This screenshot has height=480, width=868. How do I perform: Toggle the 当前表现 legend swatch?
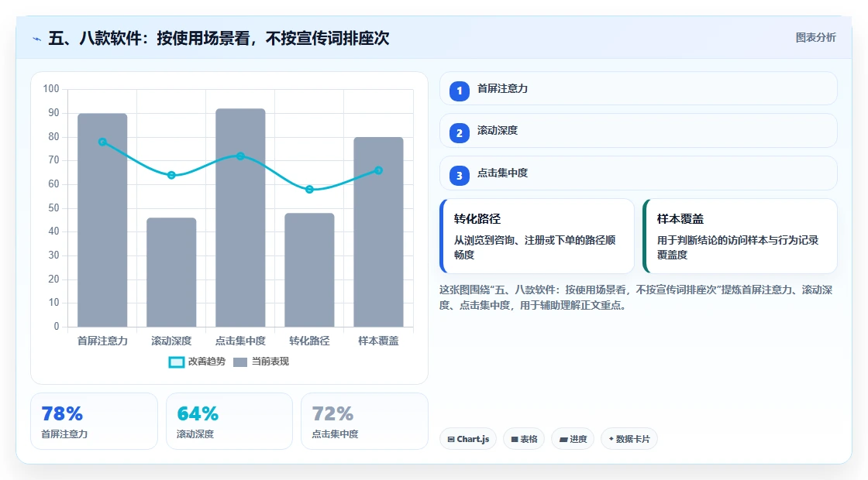pos(240,362)
